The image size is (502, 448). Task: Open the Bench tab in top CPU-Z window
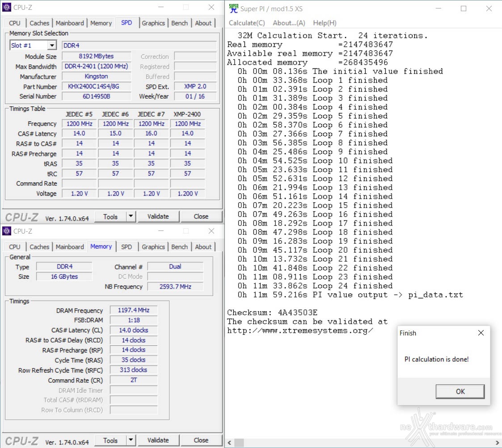[x=179, y=23]
